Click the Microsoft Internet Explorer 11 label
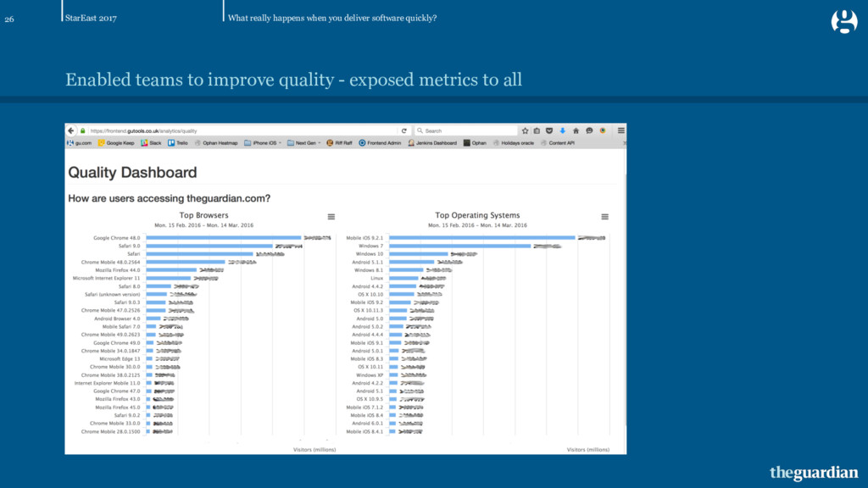Viewport: 868px width, 488px height. (106, 278)
